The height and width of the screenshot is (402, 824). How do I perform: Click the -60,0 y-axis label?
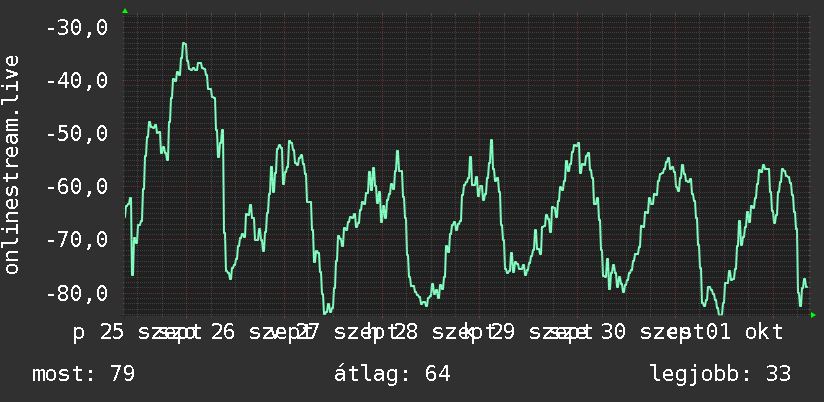click(x=77, y=187)
